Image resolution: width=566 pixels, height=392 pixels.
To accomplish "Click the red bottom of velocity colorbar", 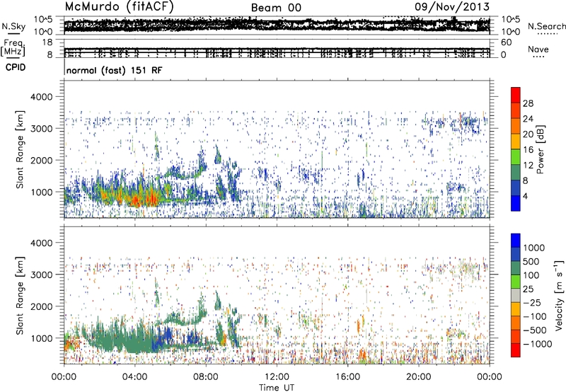I will (x=516, y=350).
